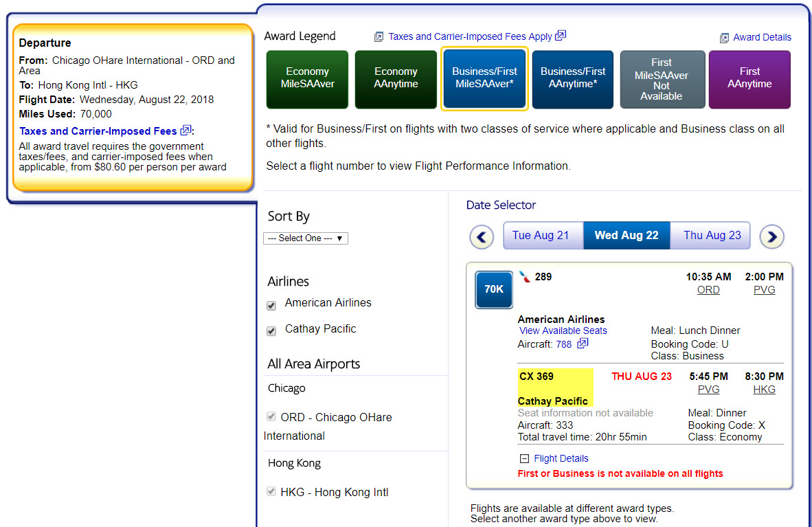Click 'To: Hong Kong Intl - HKG' text

[78, 85]
